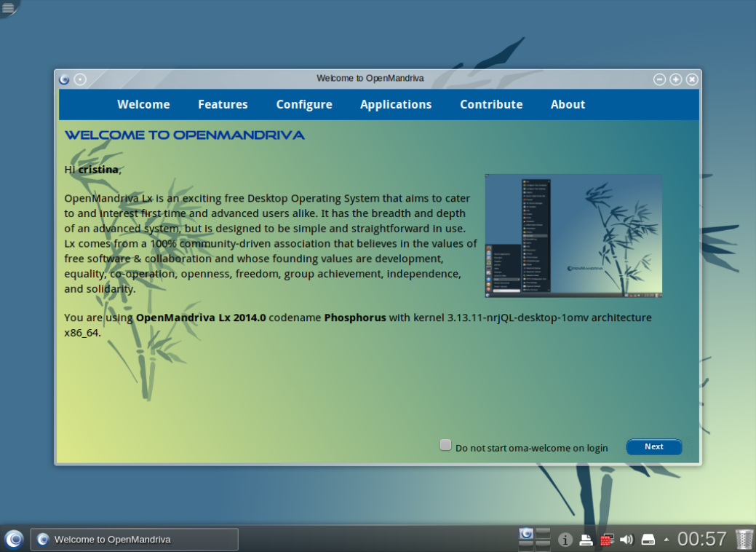Click the 'x86_64' architecture text
The image size is (756, 552).
[x=81, y=333]
